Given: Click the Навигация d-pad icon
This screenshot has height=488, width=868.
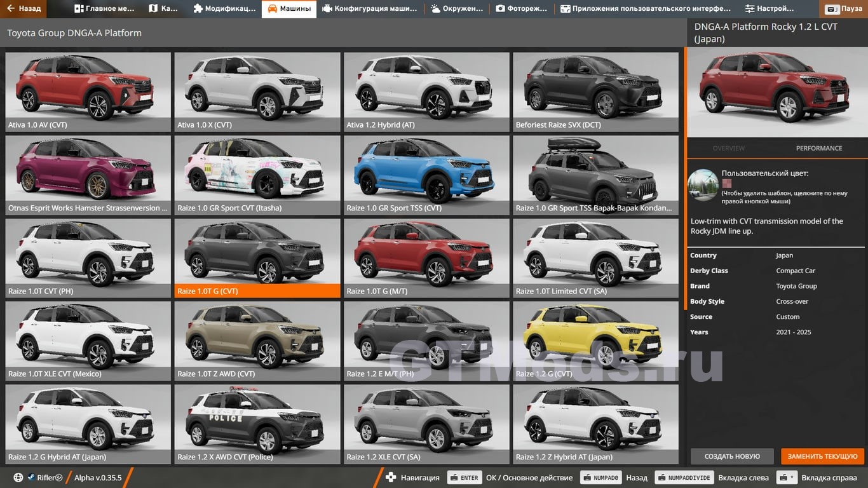Looking at the screenshot, I should pos(391,478).
